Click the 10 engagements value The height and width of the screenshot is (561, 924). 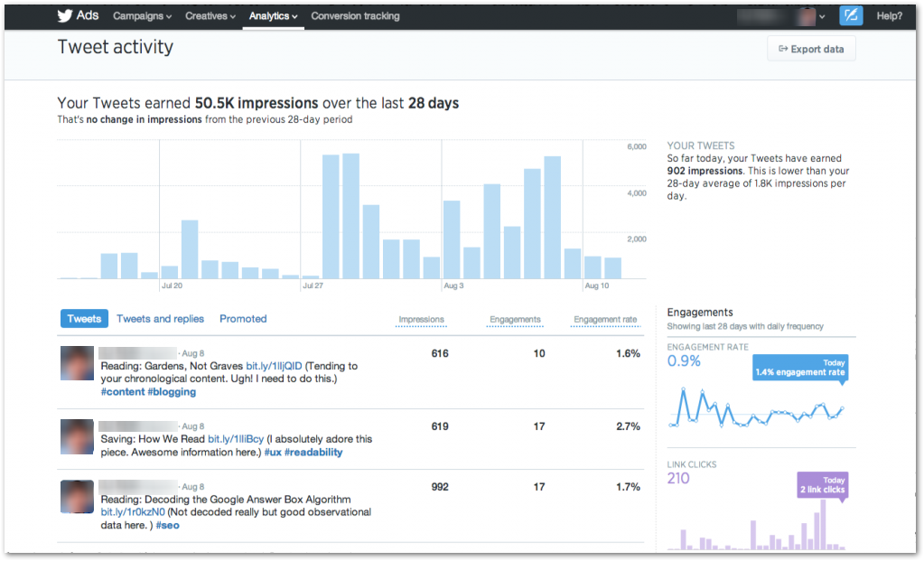(539, 353)
